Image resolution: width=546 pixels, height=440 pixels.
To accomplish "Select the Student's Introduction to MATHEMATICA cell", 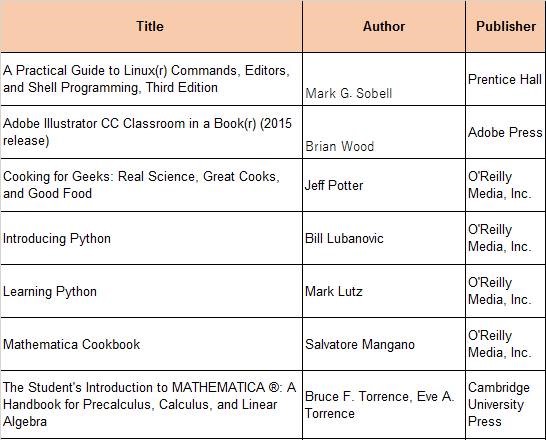I will (151, 404).
